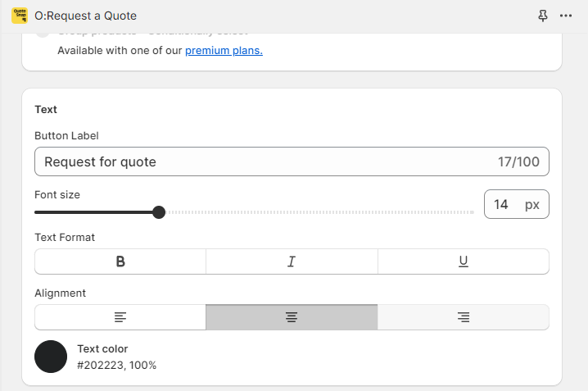Open the three-dot more options menu
This screenshot has width=588, height=391.
[566, 16]
